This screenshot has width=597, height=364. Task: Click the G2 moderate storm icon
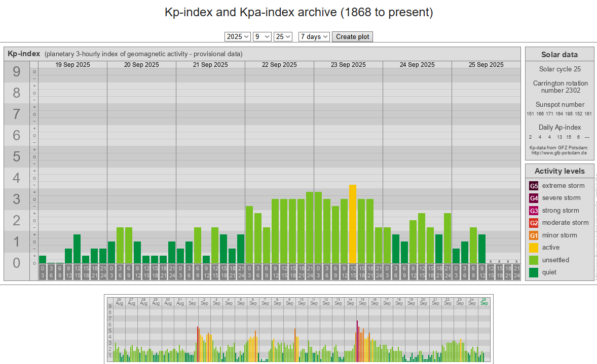[534, 223]
